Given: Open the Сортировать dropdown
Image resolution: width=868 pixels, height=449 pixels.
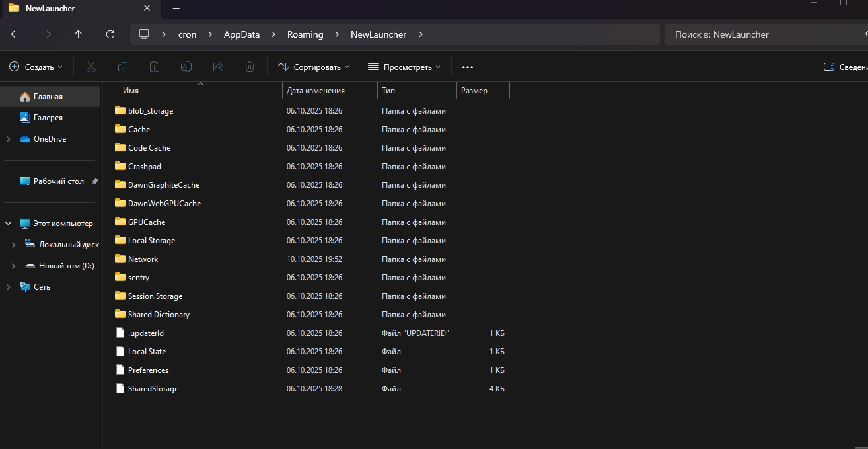Looking at the screenshot, I should [x=314, y=67].
